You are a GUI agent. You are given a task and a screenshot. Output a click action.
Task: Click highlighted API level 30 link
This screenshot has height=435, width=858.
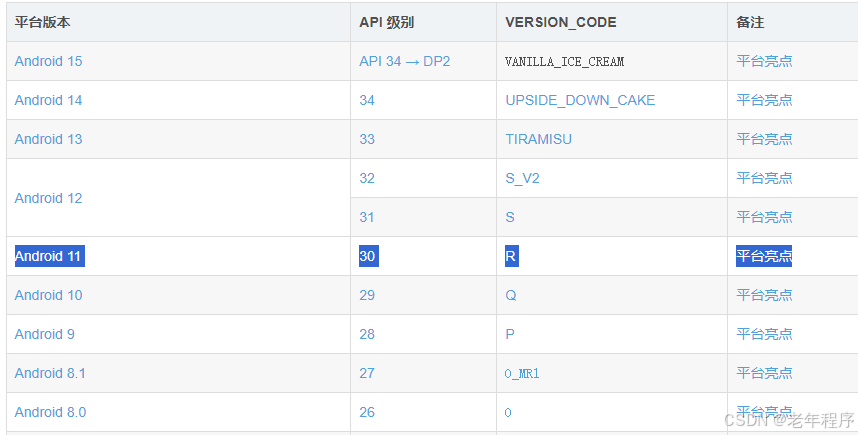[367, 256]
